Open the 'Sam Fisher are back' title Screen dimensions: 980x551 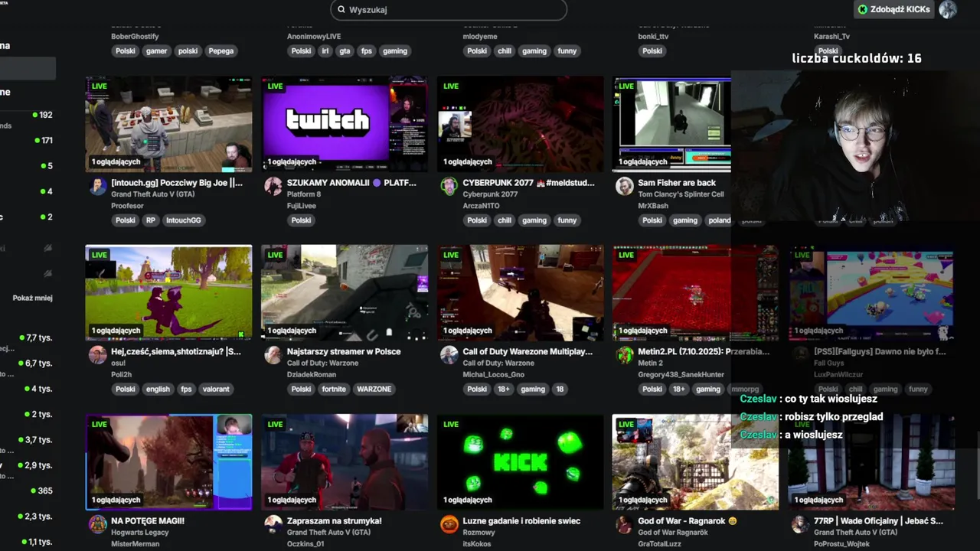click(x=677, y=183)
